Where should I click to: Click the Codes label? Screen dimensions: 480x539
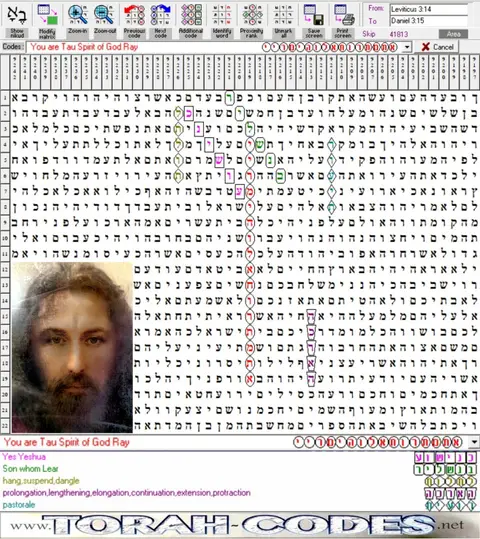tap(13, 47)
